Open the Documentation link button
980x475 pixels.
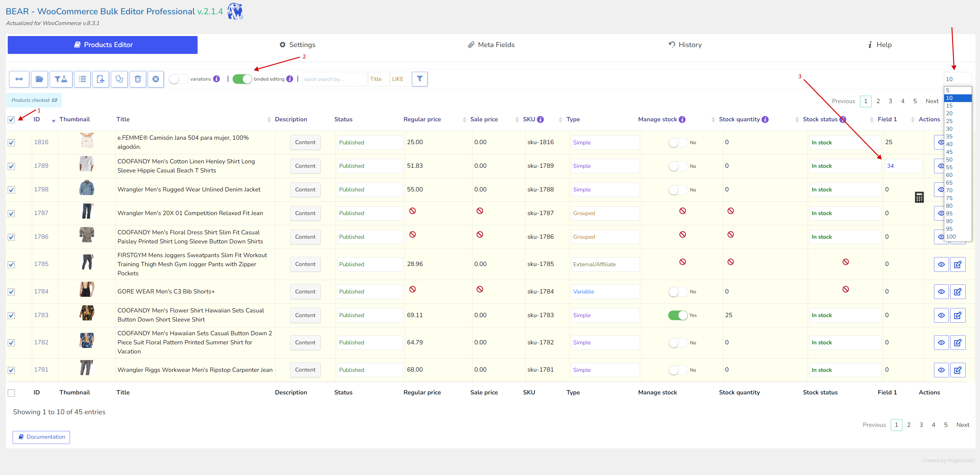pos(41,437)
